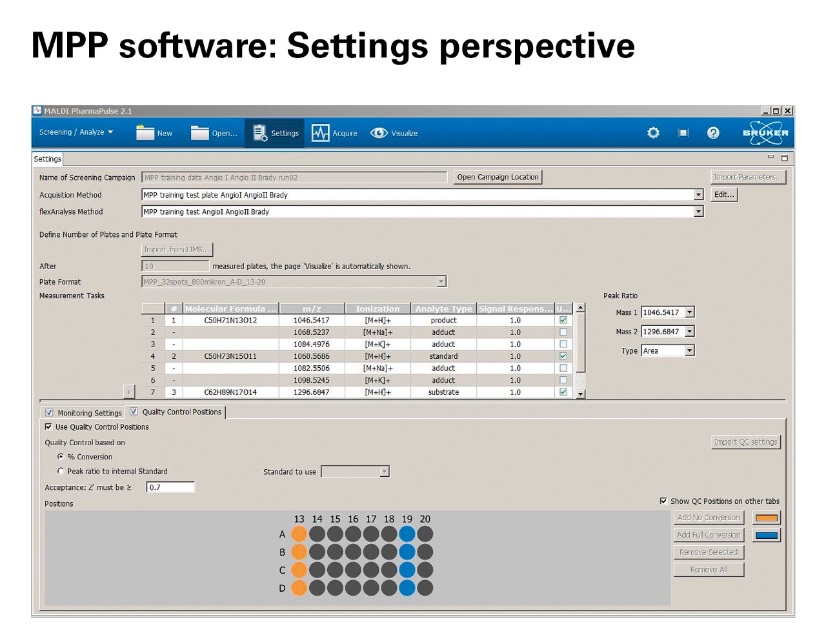
Task: Click the blue Full Conversion color swatch
Action: (766, 535)
